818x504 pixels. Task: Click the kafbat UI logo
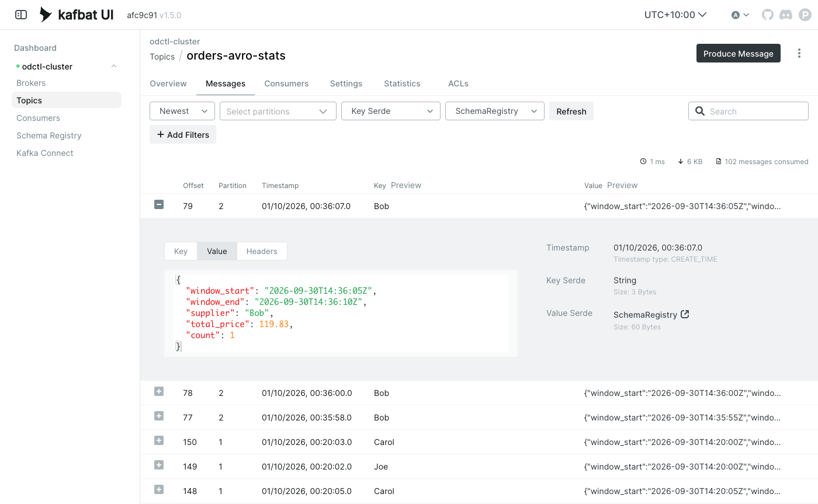[77, 15]
